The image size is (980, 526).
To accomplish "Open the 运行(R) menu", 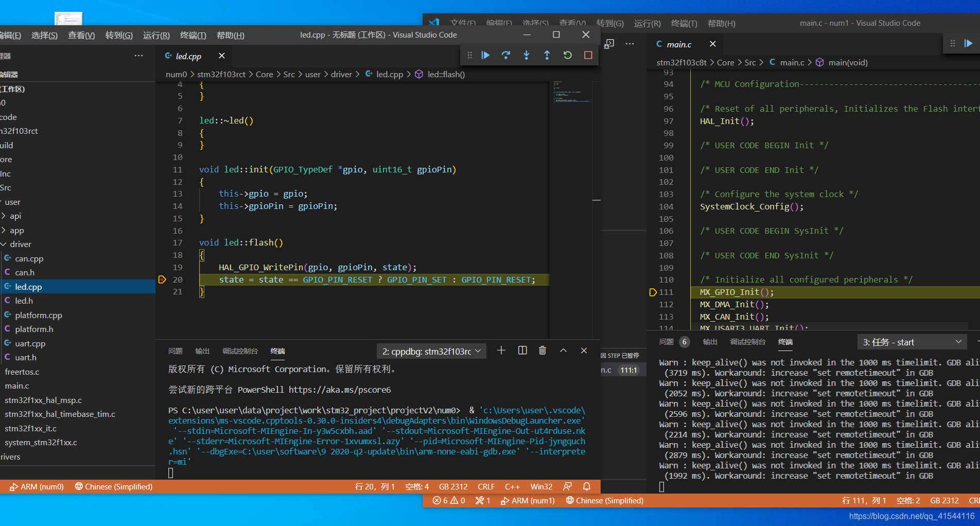I will [x=156, y=35].
